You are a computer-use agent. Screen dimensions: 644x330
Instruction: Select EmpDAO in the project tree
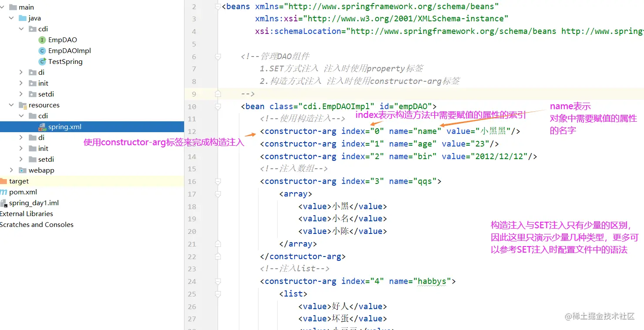(63, 40)
